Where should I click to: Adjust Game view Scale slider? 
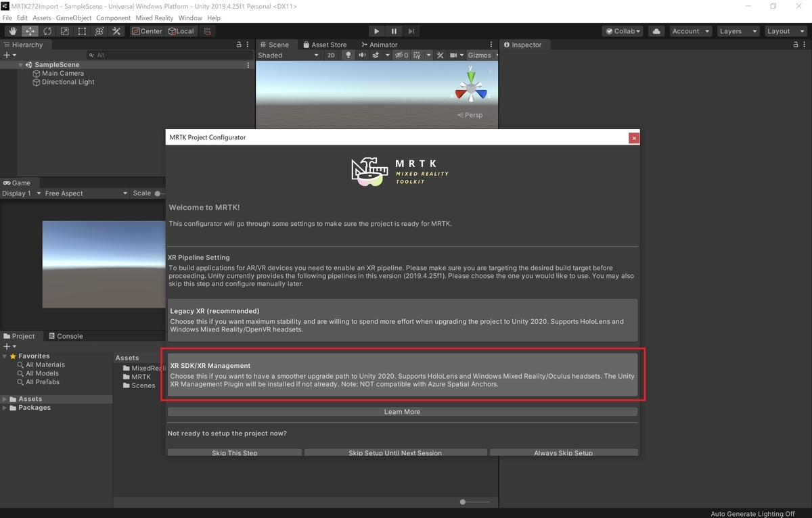(x=158, y=193)
